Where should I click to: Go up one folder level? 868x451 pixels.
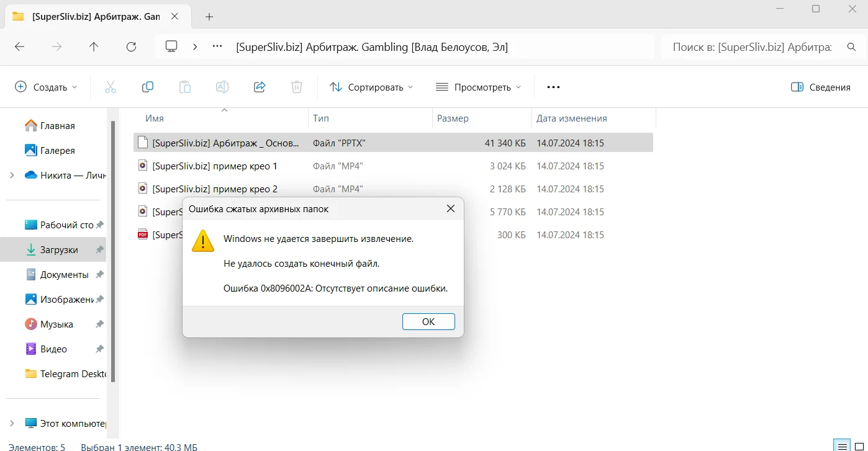94,47
